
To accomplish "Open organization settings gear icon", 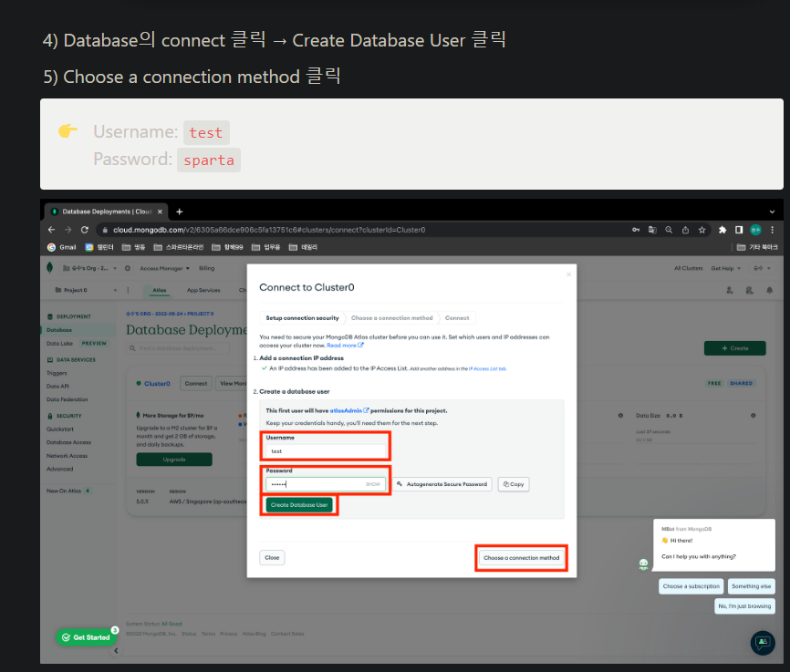I will (128, 268).
